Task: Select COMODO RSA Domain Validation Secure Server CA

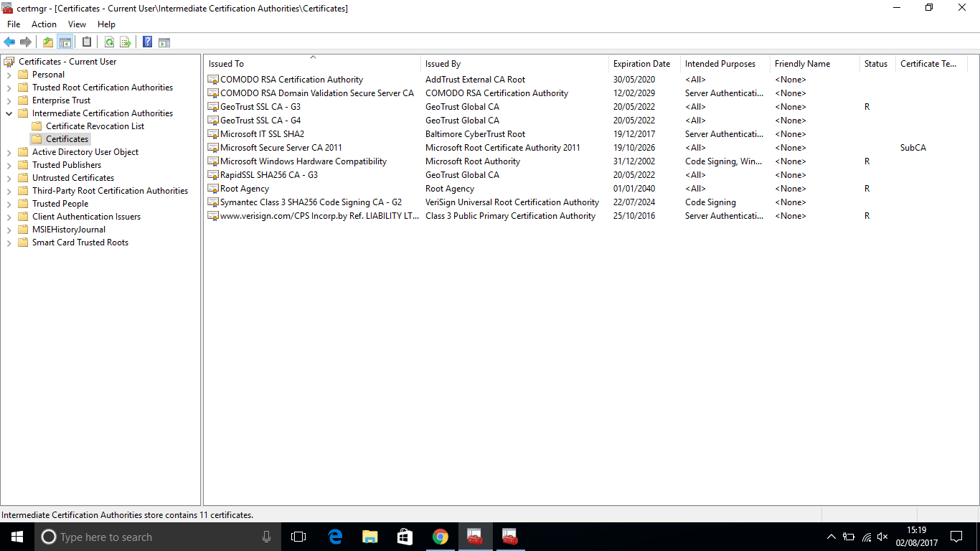Action: click(317, 93)
